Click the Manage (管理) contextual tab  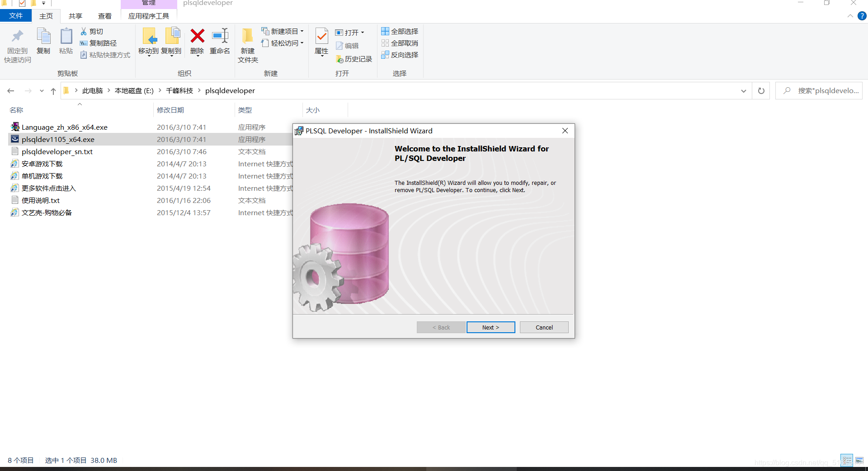[x=149, y=3]
